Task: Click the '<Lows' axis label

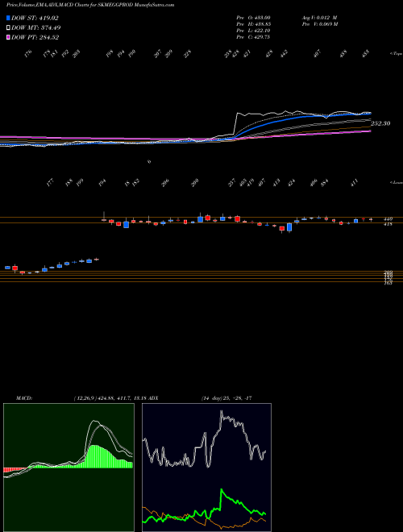Action: pos(396,182)
